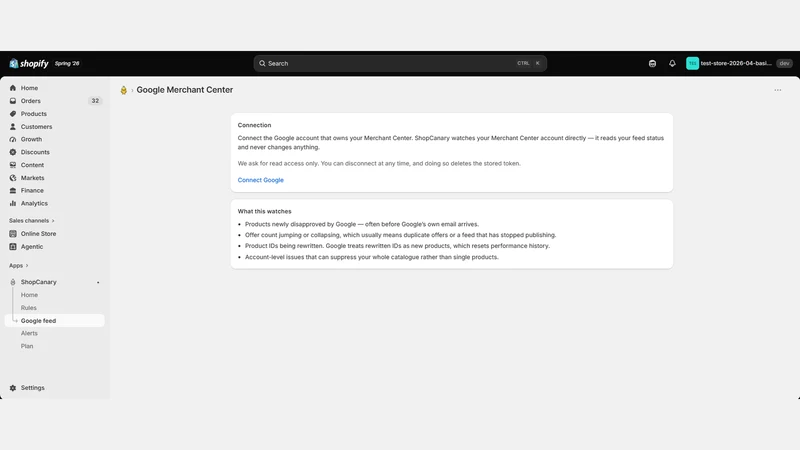
Task: Click the orders count badge 32
Action: point(95,101)
